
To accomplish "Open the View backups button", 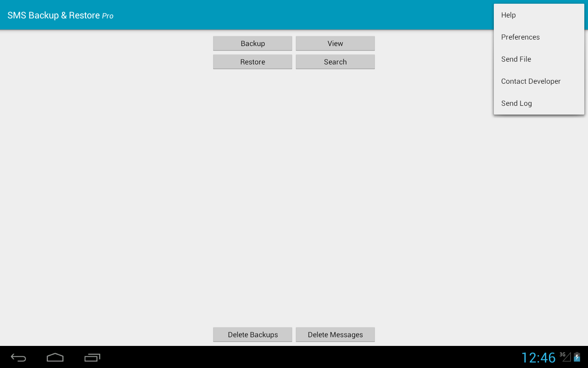I will click(335, 43).
